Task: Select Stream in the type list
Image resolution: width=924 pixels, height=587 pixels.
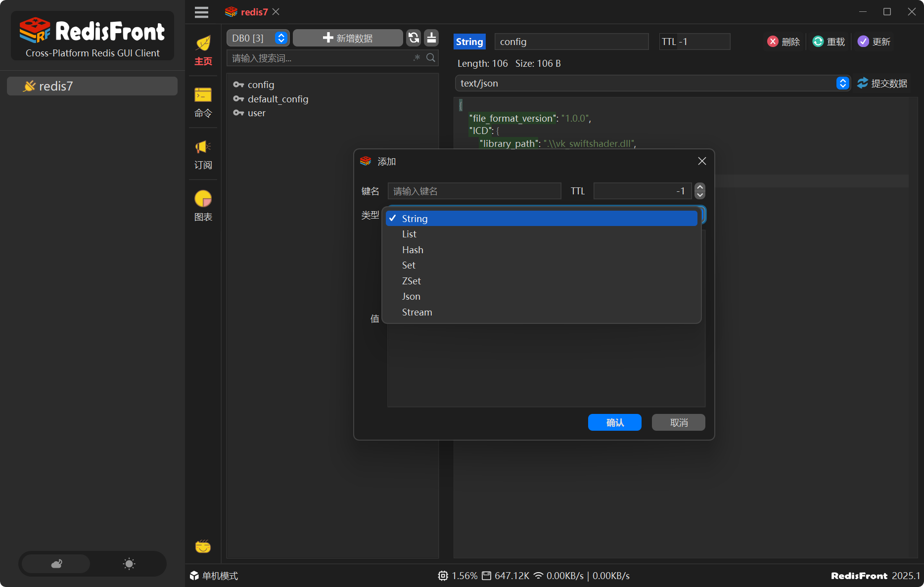Action: [x=542, y=312]
